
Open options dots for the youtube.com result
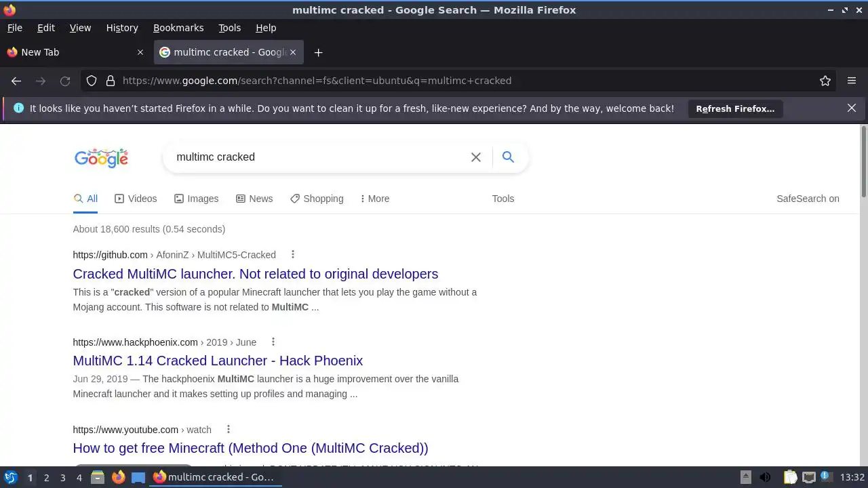pos(229,430)
